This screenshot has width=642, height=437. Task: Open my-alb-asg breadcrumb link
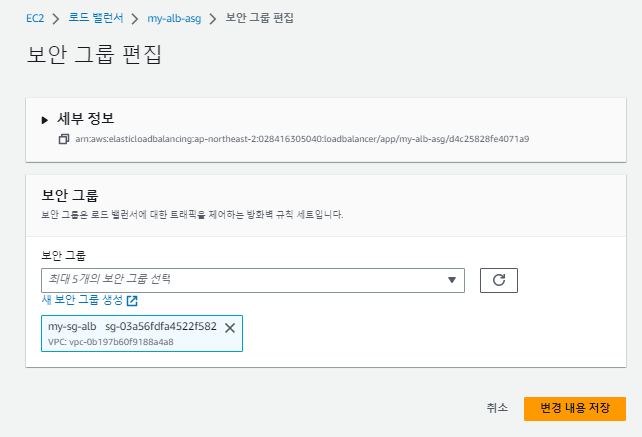click(x=174, y=19)
